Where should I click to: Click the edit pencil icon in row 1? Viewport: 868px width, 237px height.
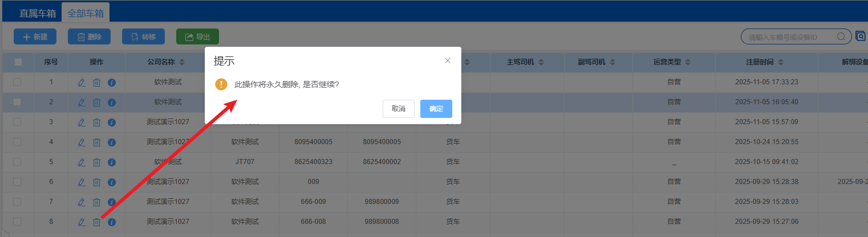(82, 83)
